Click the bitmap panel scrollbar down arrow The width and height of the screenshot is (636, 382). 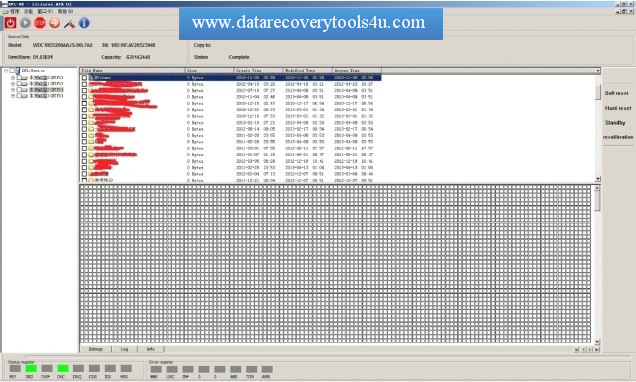pyautogui.click(x=597, y=342)
